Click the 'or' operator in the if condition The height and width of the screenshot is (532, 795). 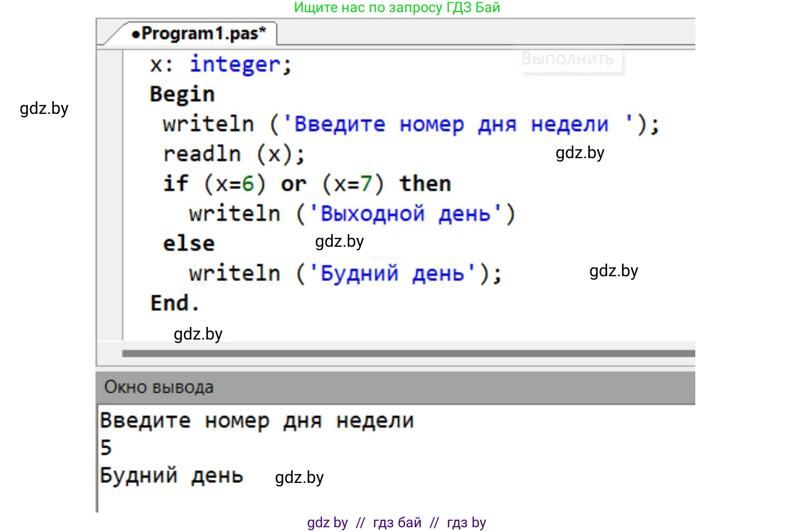293,184
